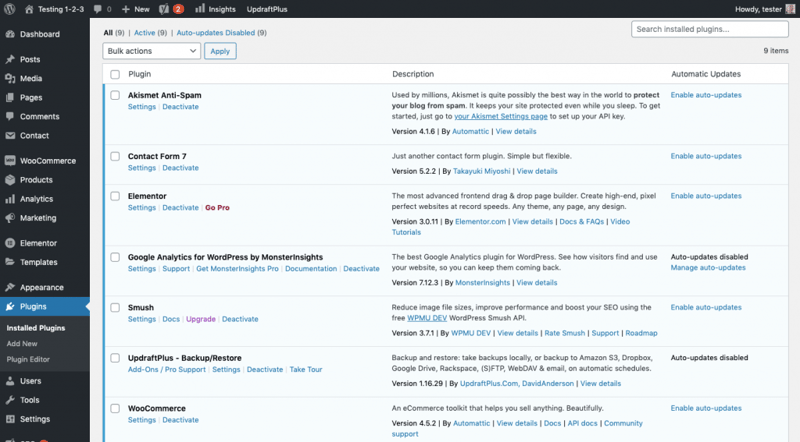Click the tester user avatar
800x442 pixels.
tap(790, 9)
